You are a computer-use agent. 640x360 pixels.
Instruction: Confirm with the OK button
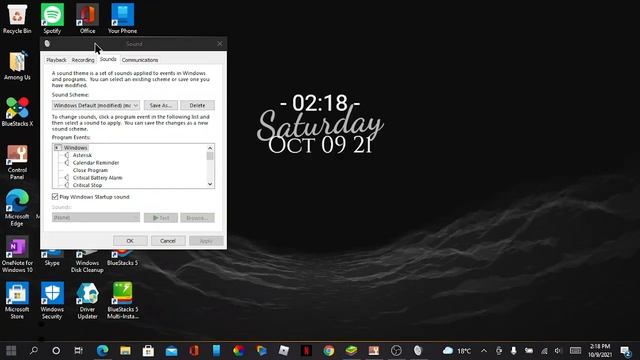pyautogui.click(x=130, y=241)
